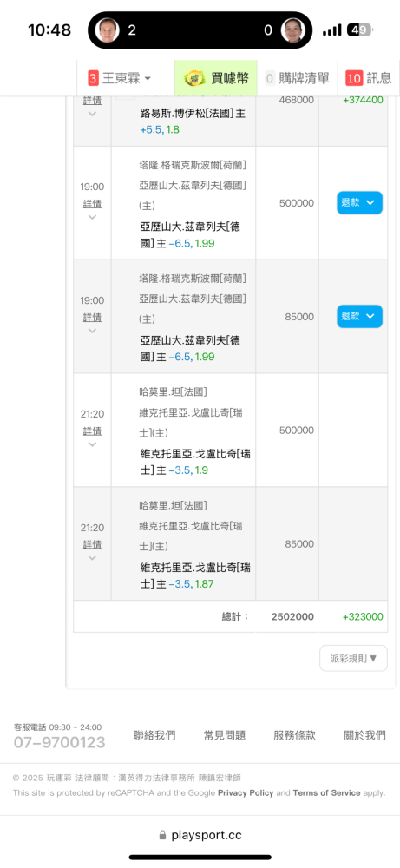Call customer service number 07-9700123
The image size is (400, 868).
click(59, 742)
